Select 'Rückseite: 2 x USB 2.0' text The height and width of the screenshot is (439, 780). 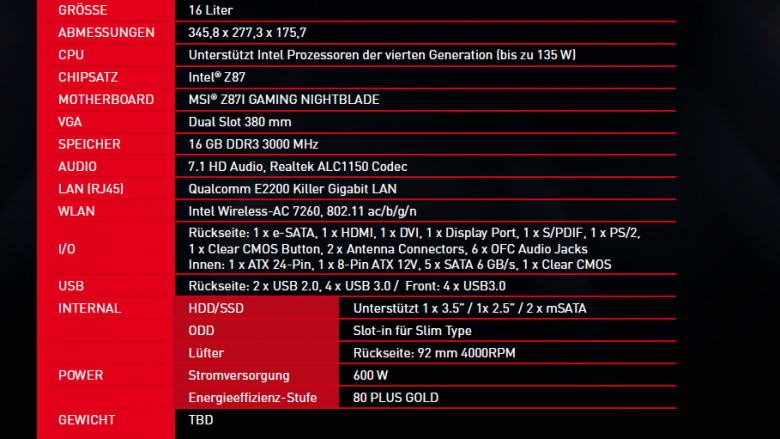(x=347, y=286)
